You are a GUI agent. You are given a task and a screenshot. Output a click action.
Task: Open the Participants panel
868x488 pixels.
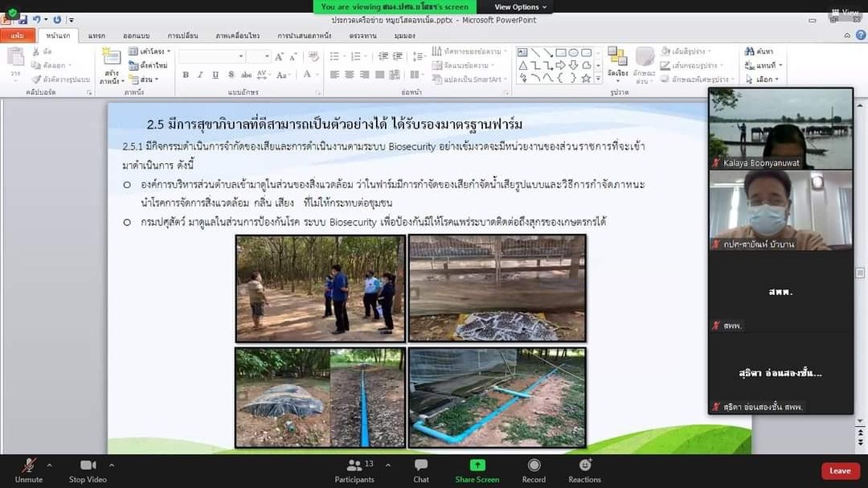click(354, 470)
